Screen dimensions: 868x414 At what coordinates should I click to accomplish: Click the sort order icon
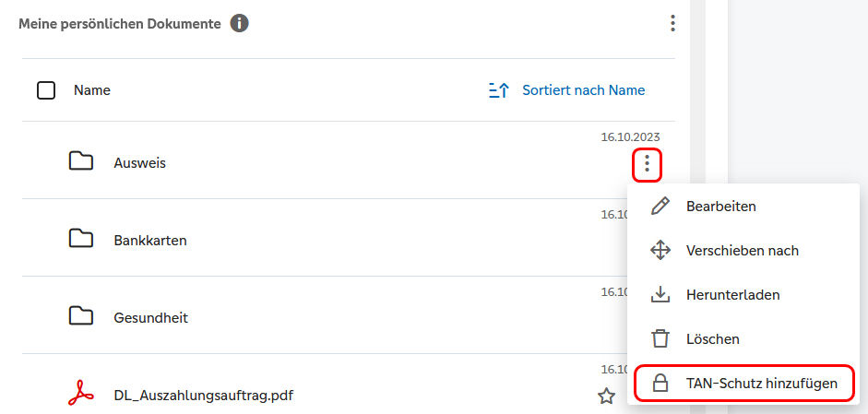[499, 90]
